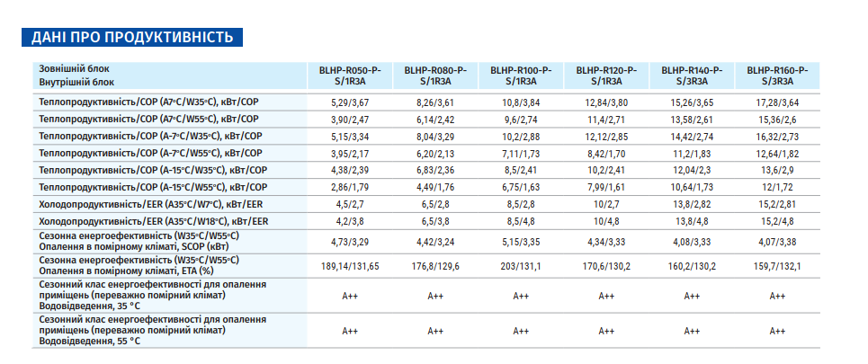Click the 15,2/2,81 EER value cell
The height and width of the screenshot is (364, 868).
tap(777, 204)
